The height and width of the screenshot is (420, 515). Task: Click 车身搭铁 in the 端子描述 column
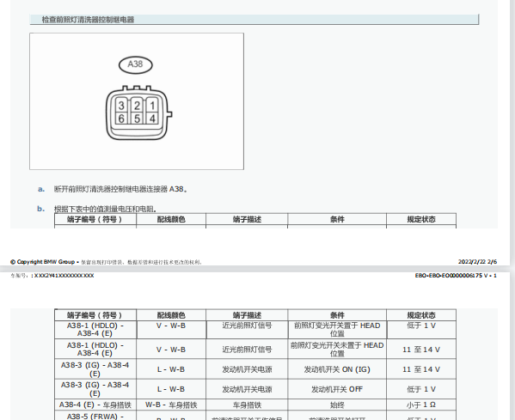[x=247, y=405]
